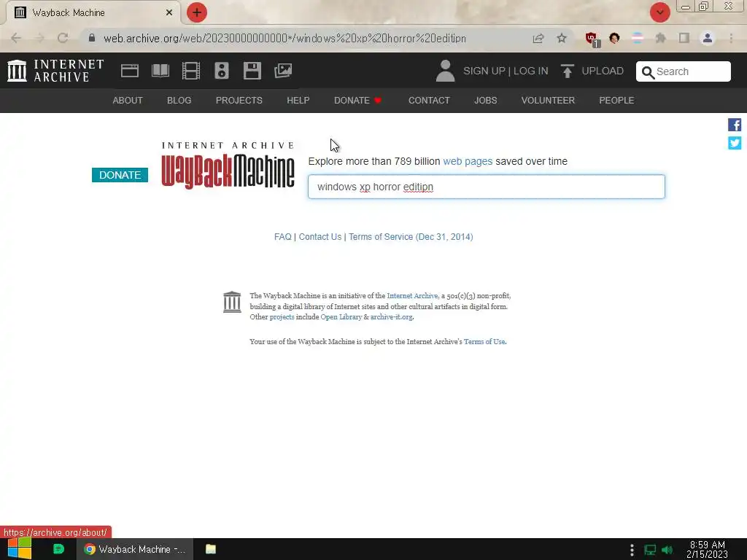
Task: Click the browser address bar
Action: [x=305, y=38]
